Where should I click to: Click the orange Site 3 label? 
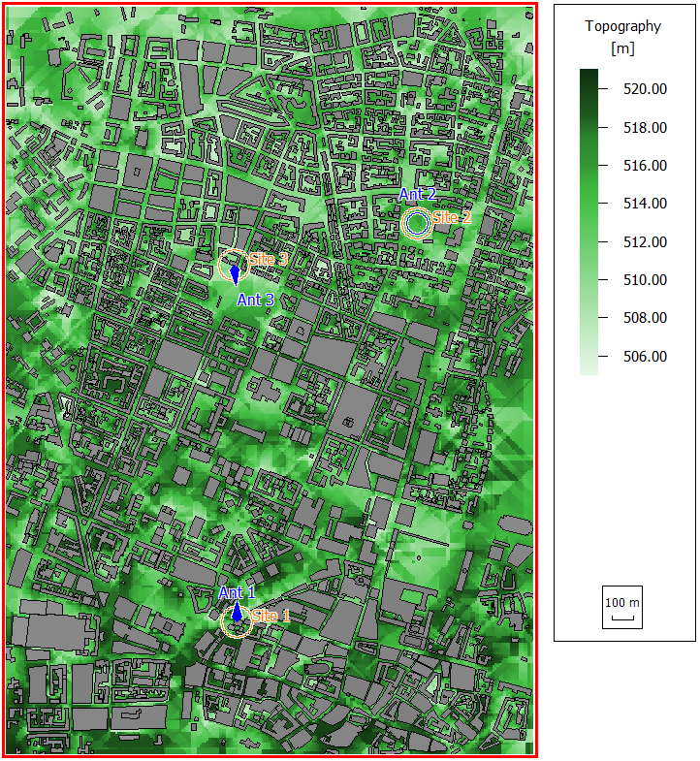(x=269, y=259)
